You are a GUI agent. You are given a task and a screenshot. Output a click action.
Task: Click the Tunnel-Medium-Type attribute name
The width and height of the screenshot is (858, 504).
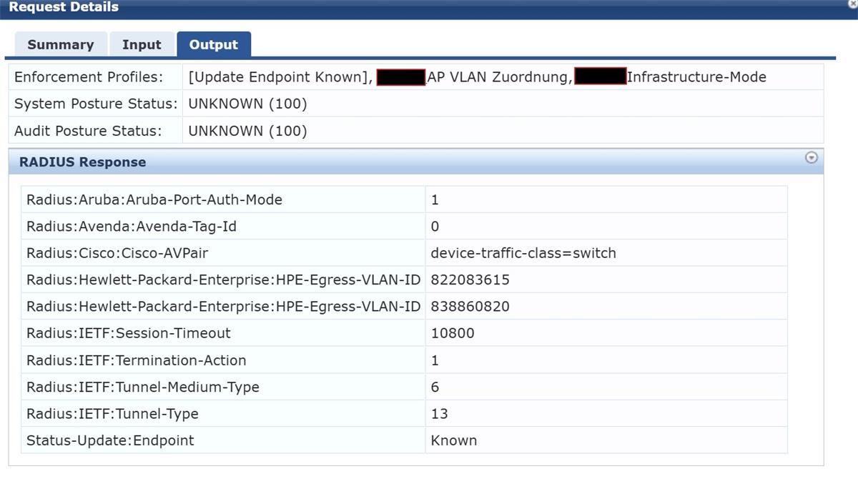tap(142, 387)
